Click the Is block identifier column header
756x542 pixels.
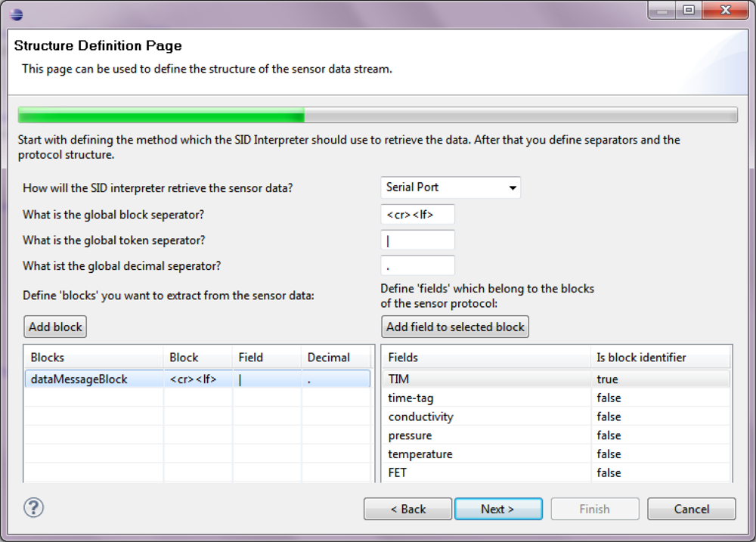tap(661, 358)
